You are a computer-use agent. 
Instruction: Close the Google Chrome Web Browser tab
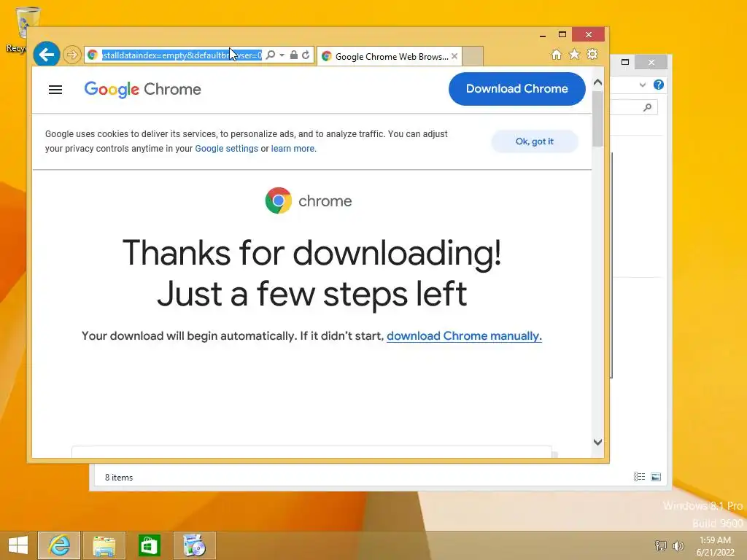[x=454, y=56]
